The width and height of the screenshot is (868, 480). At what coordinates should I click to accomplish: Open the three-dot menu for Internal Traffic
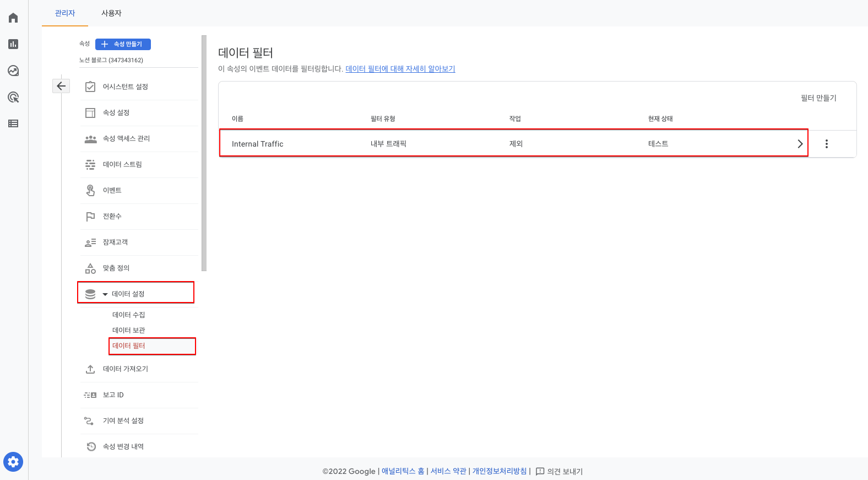tap(827, 144)
